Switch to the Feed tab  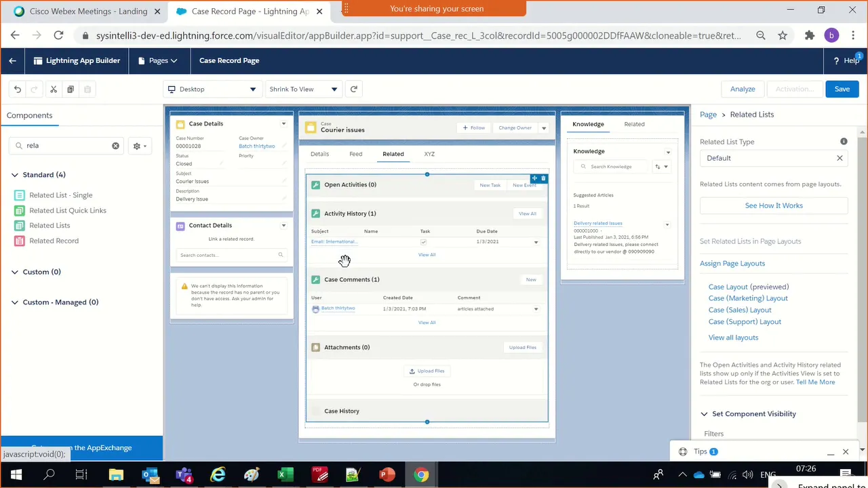(x=355, y=154)
